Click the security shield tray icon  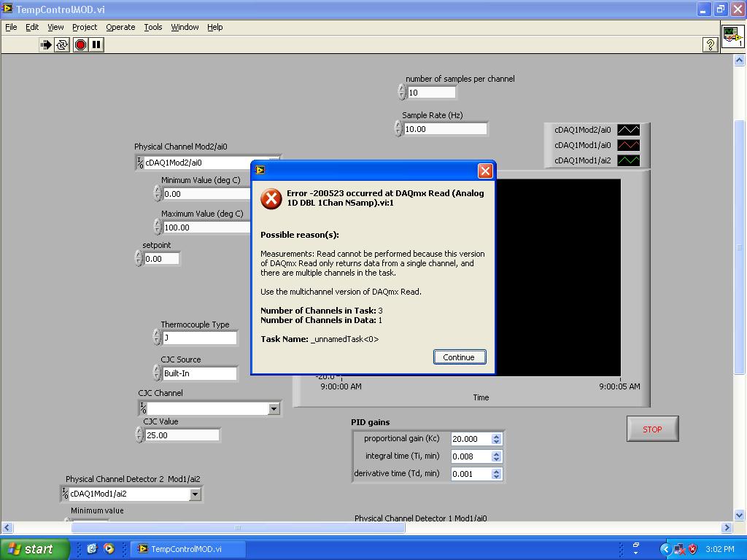click(693, 549)
